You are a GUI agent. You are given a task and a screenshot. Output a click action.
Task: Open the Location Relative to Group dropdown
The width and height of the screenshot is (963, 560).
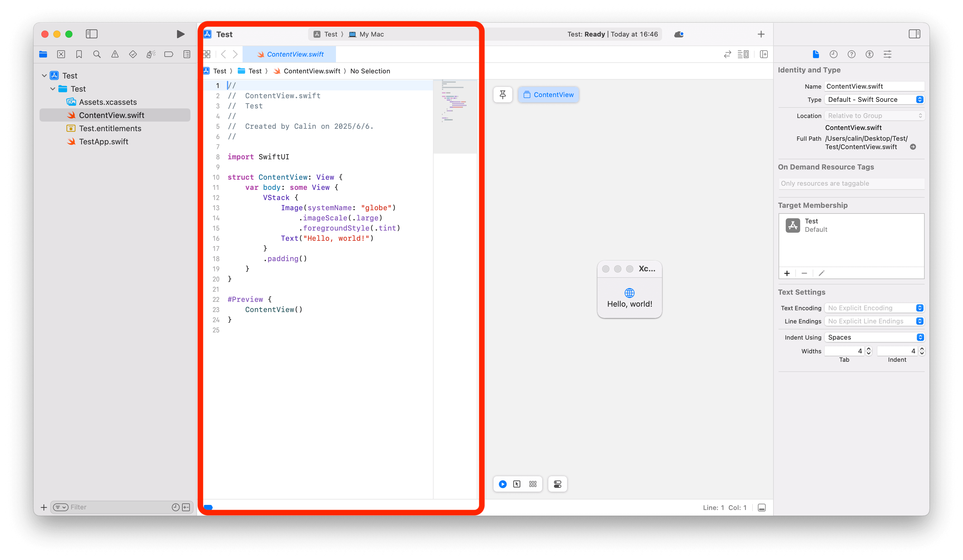tap(874, 116)
